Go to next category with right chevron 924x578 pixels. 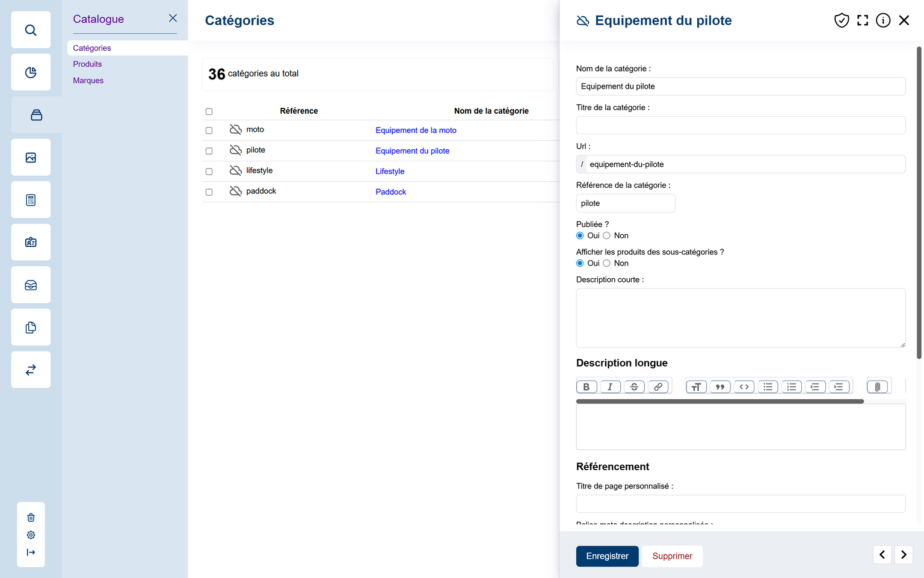tap(904, 555)
